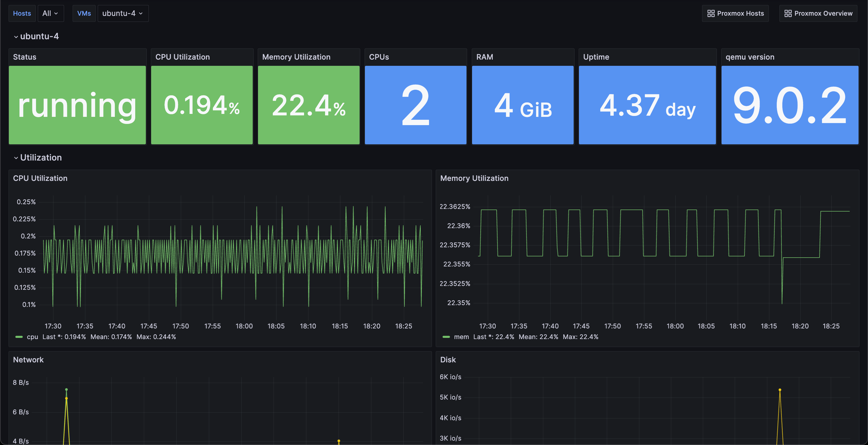Image resolution: width=868 pixels, height=445 pixels.
Task: Click the Uptime 4.37 day stat
Action: [x=647, y=105]
